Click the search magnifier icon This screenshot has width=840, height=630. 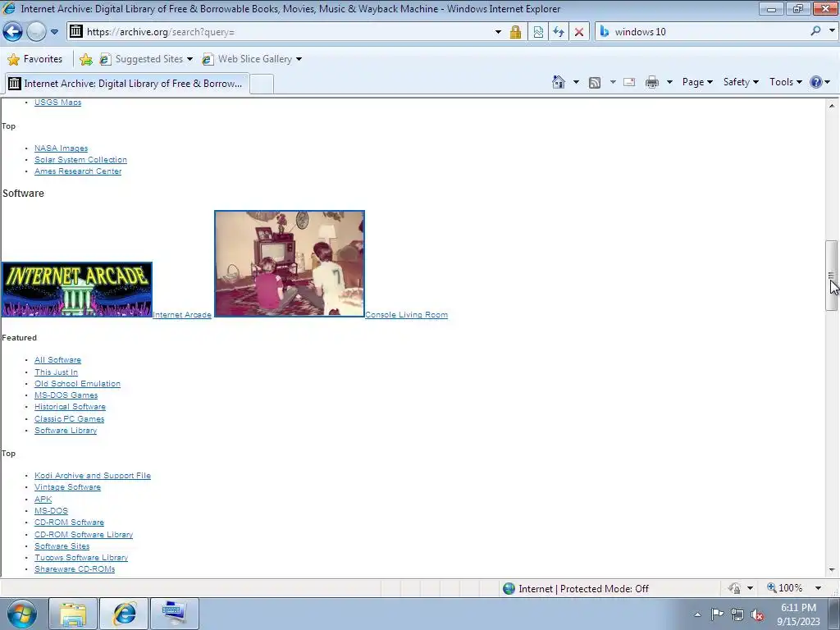coord(815,31)
